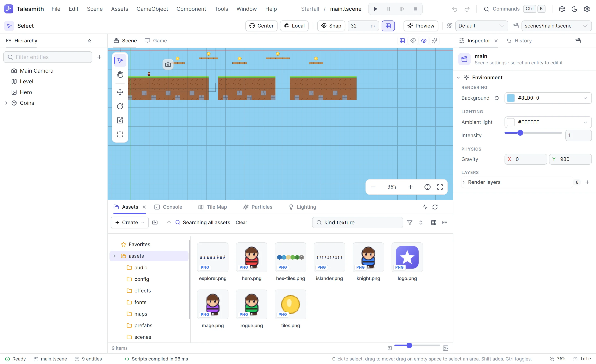Image resolution: width=596 pixels, height=364 pixels.
Task: Switch to the History tab
Action: click(x=519, y=41)
